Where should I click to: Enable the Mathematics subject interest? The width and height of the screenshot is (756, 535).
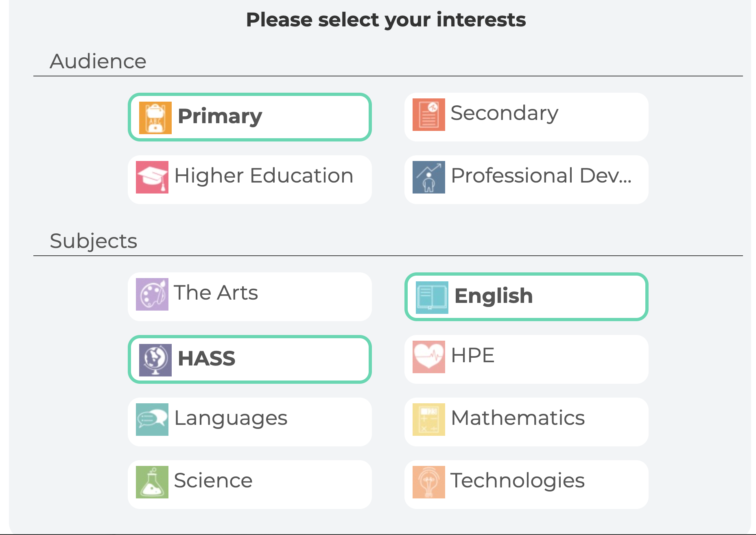point(526,422)
